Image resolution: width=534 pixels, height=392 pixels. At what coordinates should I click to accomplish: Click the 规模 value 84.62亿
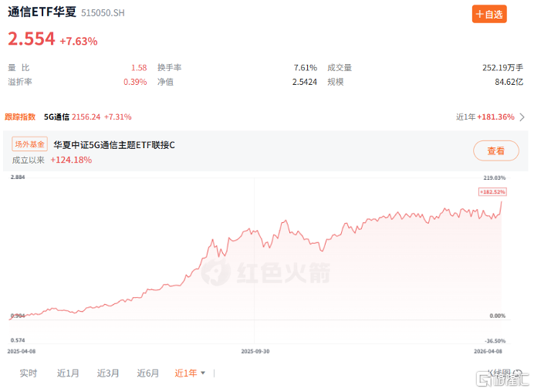pyautogui.click(x=509, y=82)
